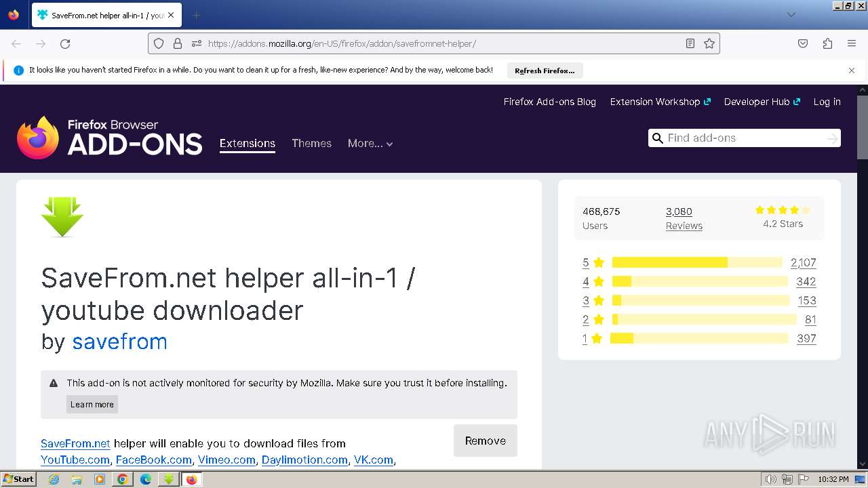Open the tracking protection shield icon

[159, 43]
